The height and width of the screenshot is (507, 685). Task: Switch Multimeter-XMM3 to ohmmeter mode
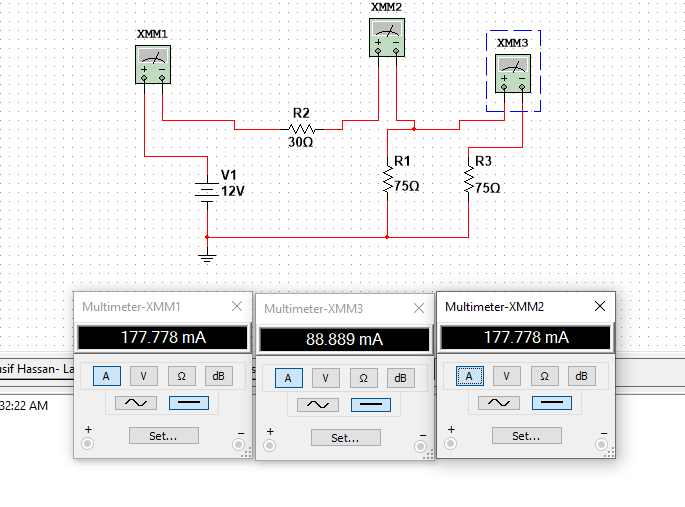point(363,378)
